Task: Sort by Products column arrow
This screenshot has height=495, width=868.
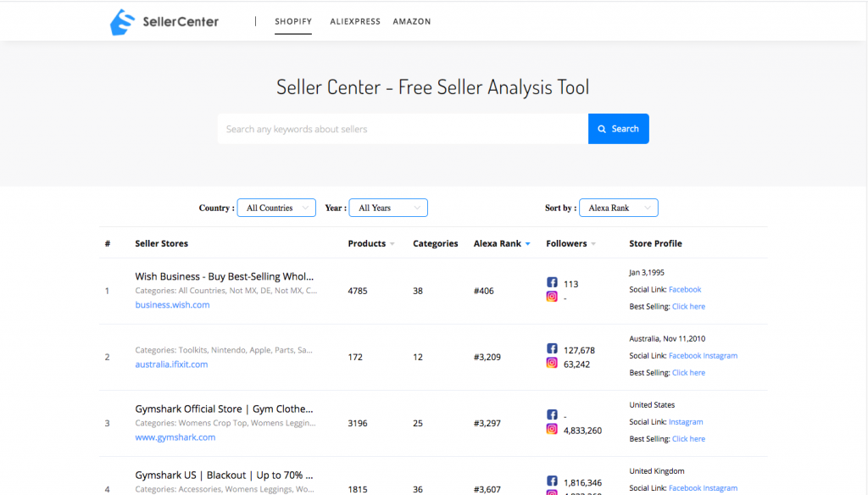Action: 392,244
